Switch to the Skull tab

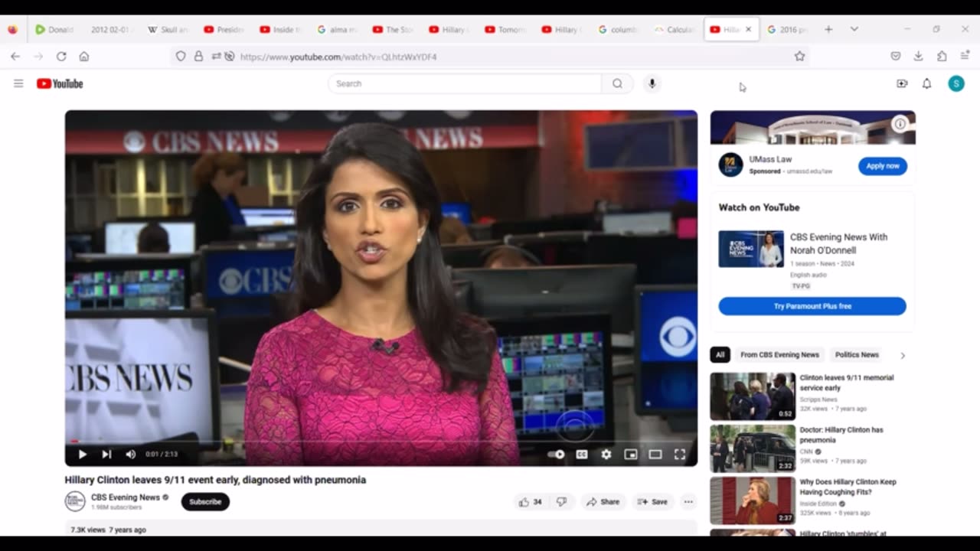click(x=168, y=30)
